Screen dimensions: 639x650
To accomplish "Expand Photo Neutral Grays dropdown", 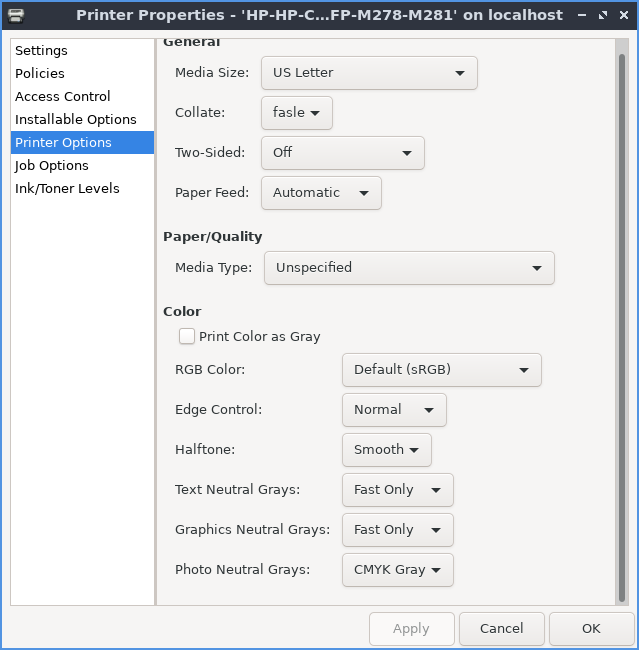I will [397, 570].
